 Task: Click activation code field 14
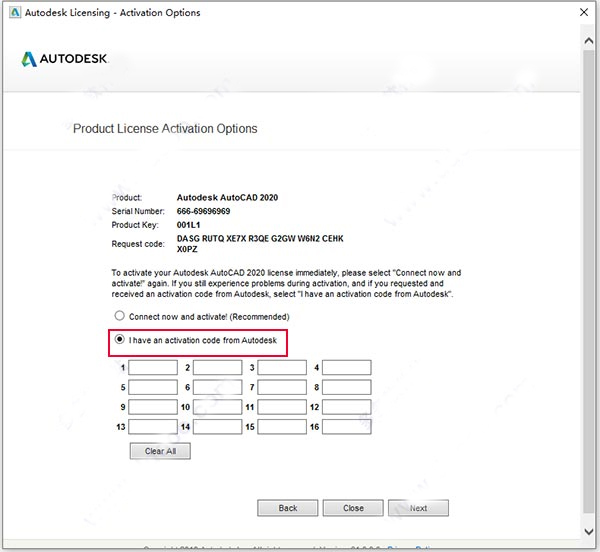click(x=217, y=427)
